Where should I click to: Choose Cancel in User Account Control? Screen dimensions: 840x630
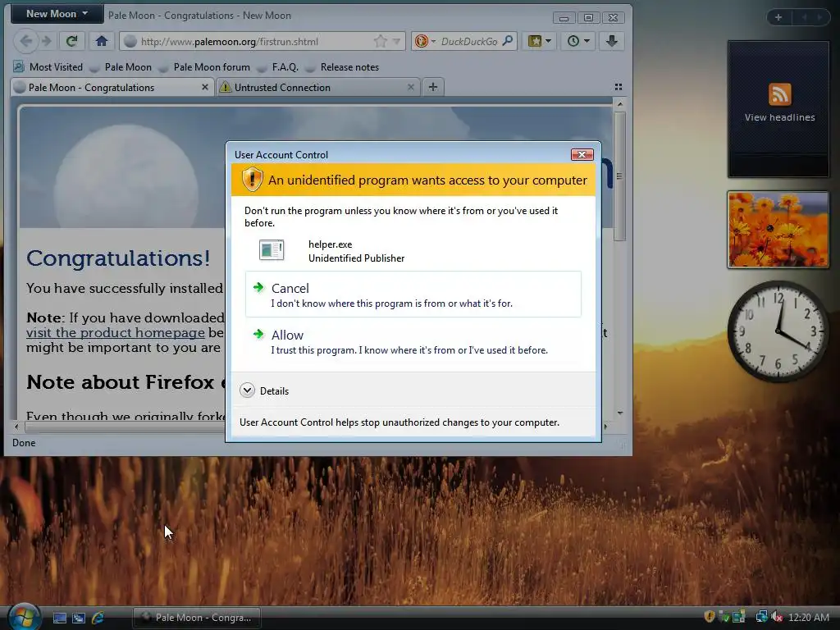click(x=413, y=294)
